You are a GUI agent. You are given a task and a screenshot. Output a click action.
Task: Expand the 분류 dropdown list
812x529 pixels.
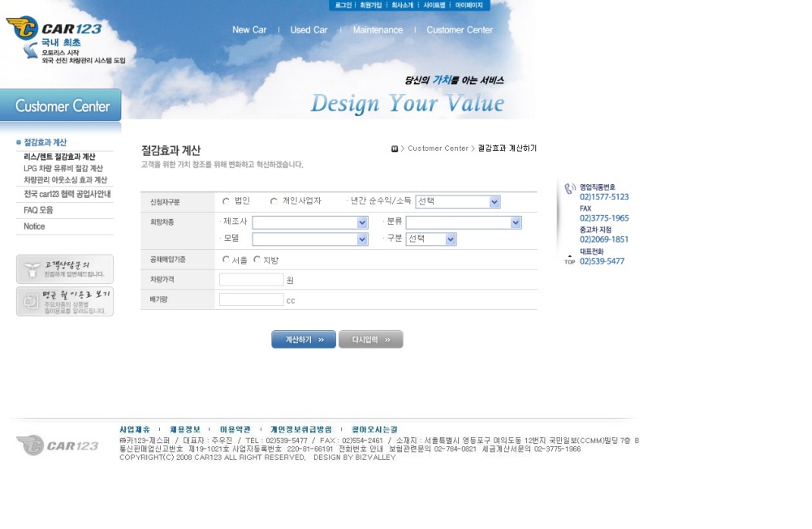[x=463, y=222]
